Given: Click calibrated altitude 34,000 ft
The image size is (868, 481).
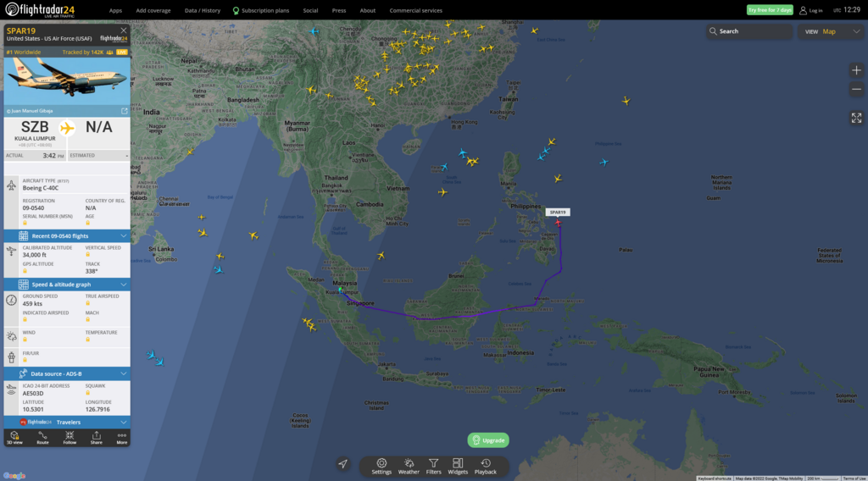Looking at the screenshot, I should pos(34,255).
